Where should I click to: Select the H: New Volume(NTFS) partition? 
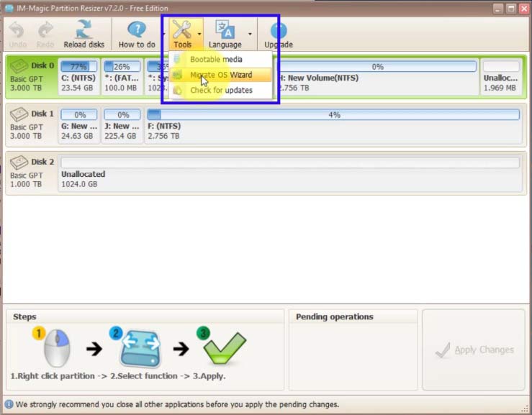tap(376, 77)
